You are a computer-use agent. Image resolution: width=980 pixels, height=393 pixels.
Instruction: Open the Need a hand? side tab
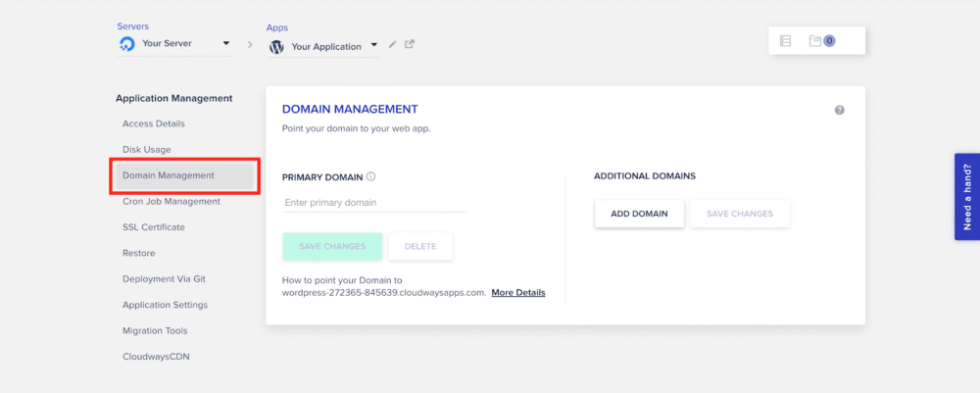pos(966,196)
